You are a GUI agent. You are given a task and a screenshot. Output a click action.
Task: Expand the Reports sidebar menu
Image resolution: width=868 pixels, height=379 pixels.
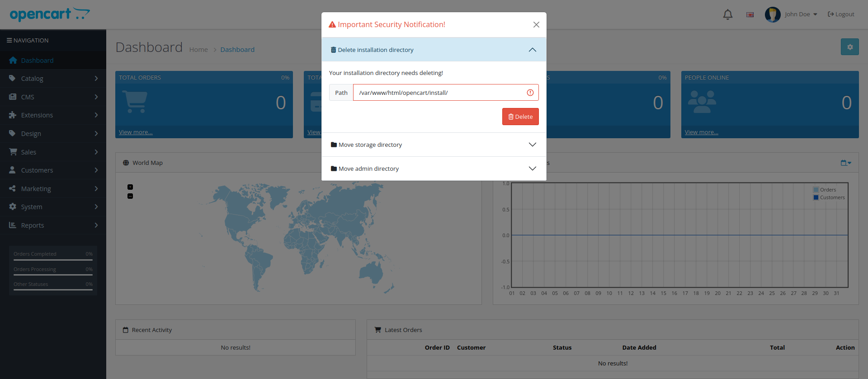[x=53, y=225]
